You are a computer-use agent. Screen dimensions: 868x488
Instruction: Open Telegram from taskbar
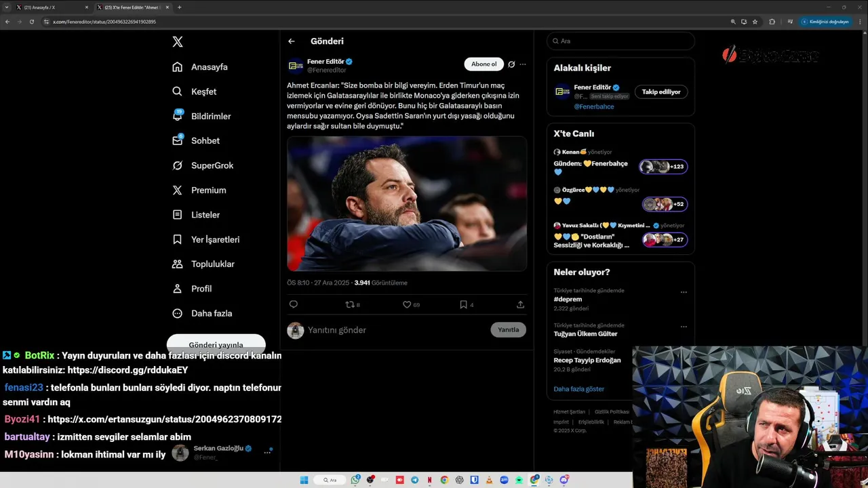click(414, 480)
